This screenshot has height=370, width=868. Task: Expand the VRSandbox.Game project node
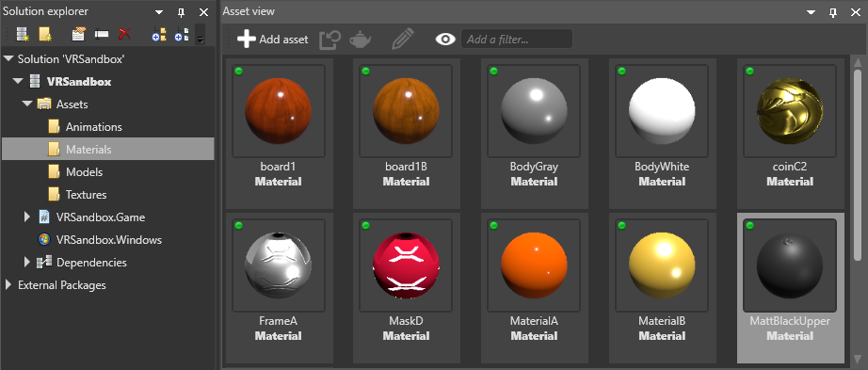27,217
